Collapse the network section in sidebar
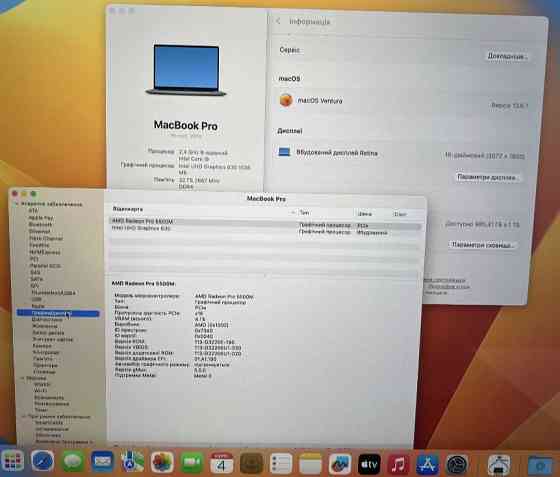 [x=22, y=378]
